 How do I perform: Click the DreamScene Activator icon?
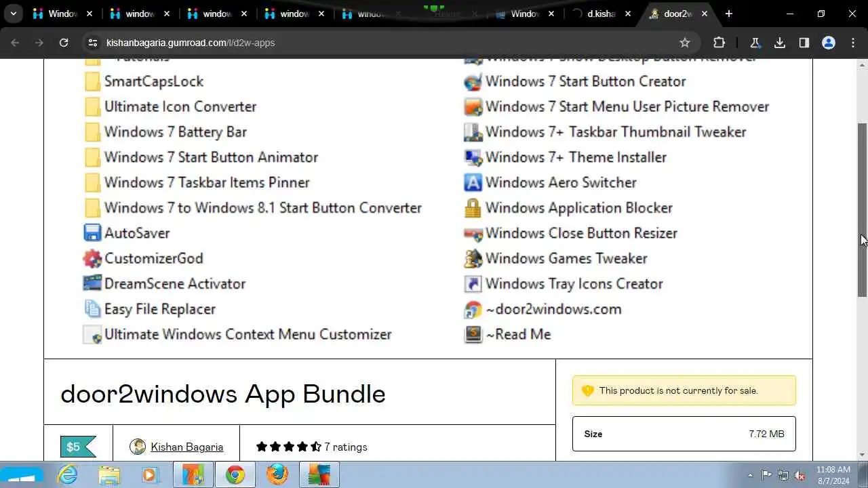92,283
